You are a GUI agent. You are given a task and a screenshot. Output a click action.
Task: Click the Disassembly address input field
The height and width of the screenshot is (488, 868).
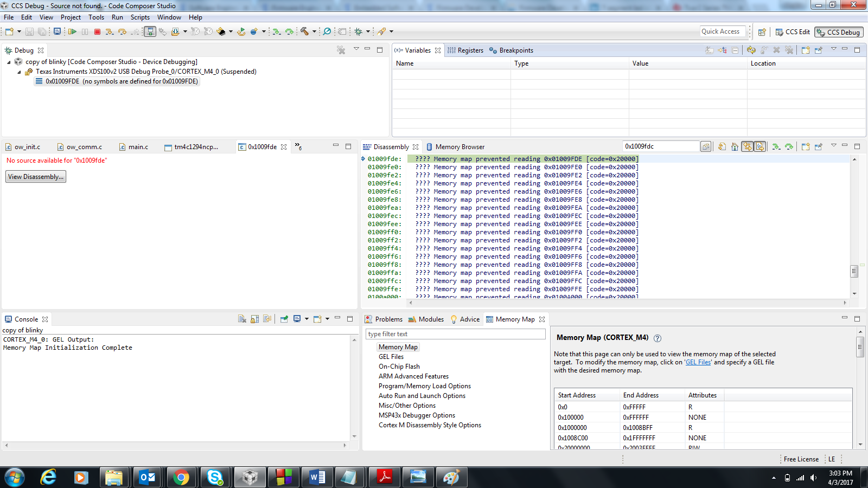[660, 146]
